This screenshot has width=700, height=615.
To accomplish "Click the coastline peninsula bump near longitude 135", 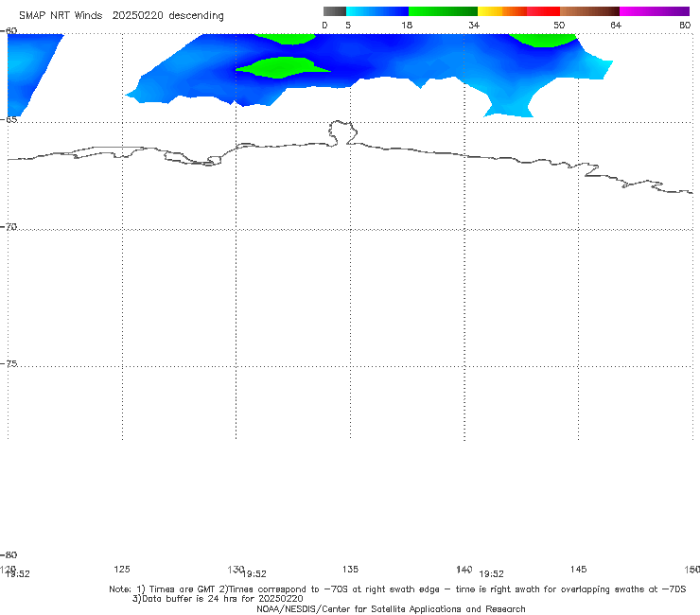I will tap(342, 132).
